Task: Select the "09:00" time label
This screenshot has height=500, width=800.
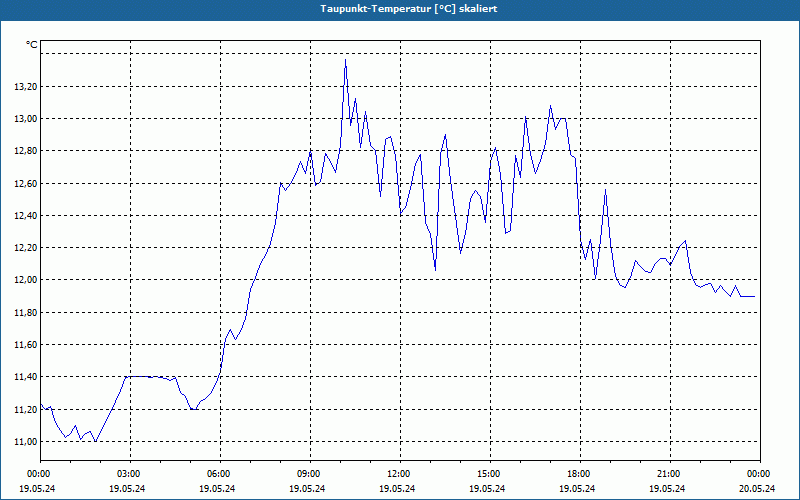Action: pos(310,474)
